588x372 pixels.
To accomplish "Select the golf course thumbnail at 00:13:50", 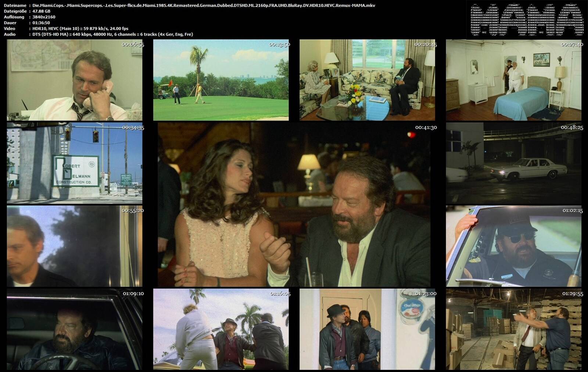I will 221,80.
